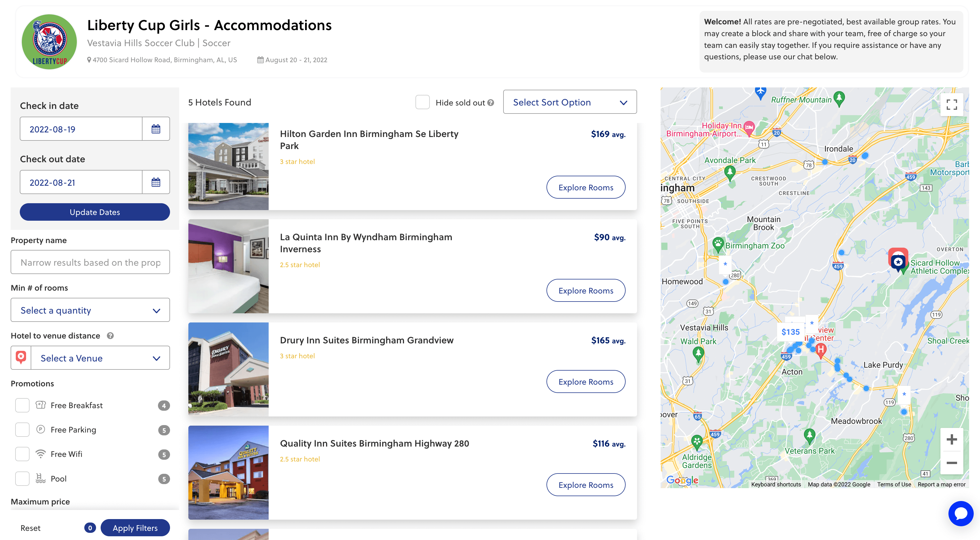Click the Avondale Park tree marker
Image resolution: width=980 pixels, height=540 pixels.
[729, 173]
